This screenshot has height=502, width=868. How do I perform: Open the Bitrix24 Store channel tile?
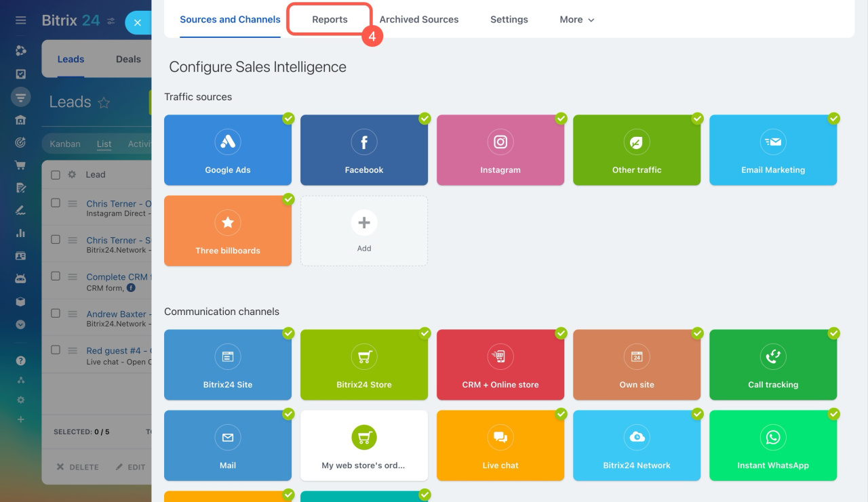364,364
